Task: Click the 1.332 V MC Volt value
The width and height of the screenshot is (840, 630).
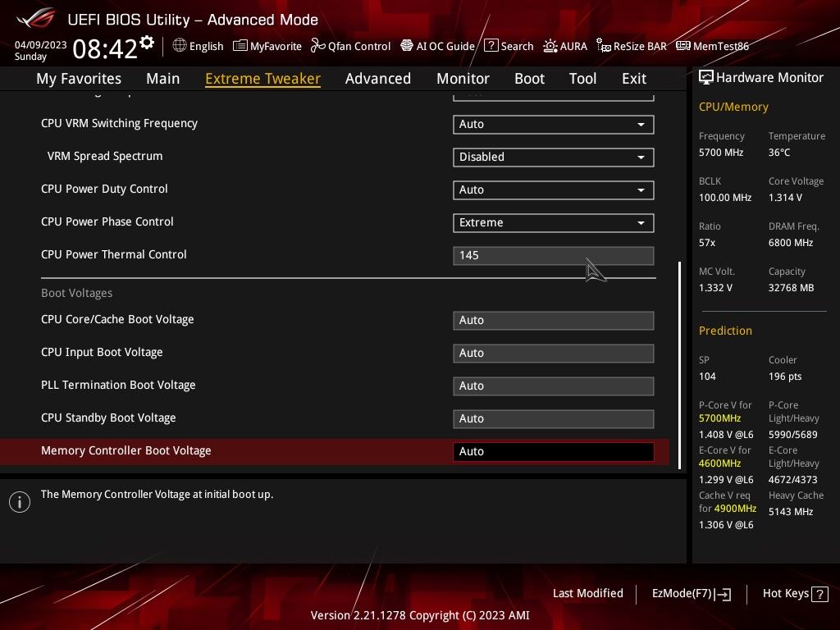Action: tap(715, 288)
